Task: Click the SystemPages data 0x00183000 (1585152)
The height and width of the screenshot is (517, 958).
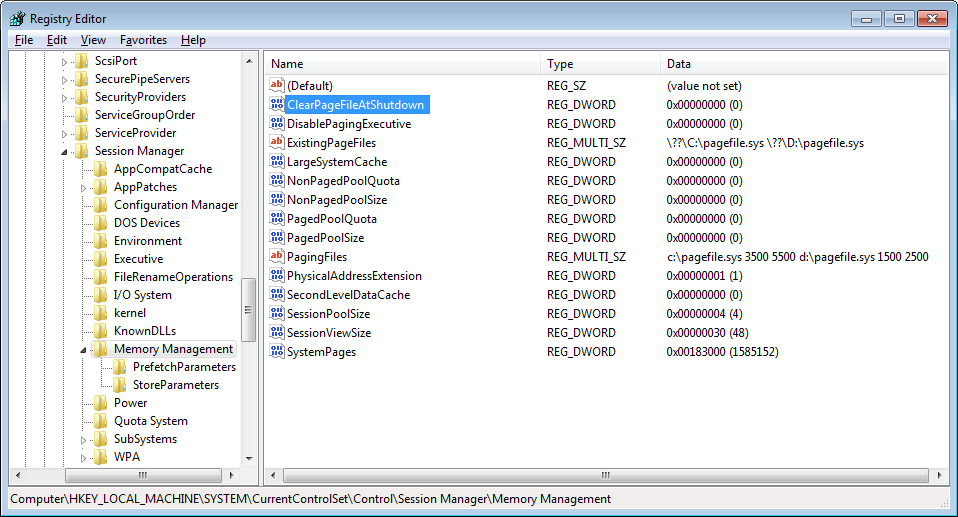Action: tap(722, 351)
